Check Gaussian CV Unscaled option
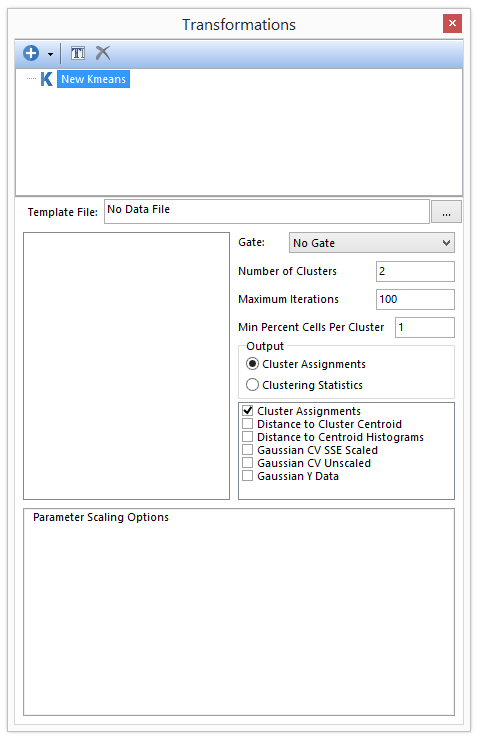 247,462
